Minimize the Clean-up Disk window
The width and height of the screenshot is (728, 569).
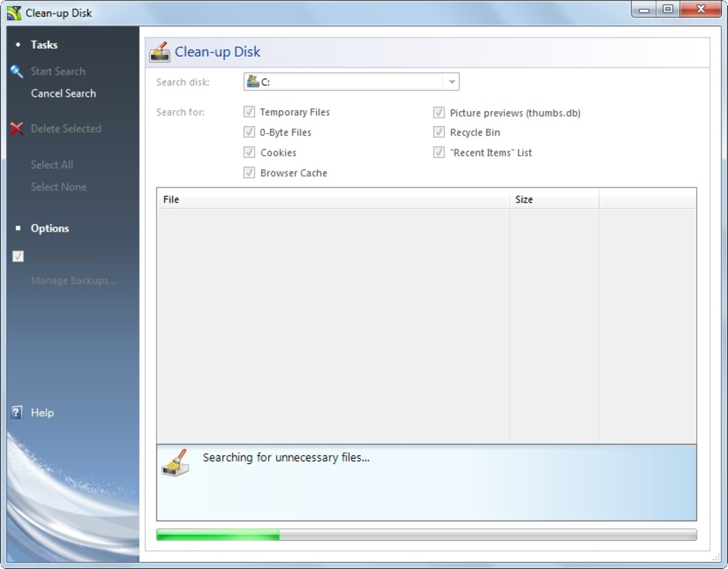click(x=643, y=10)
